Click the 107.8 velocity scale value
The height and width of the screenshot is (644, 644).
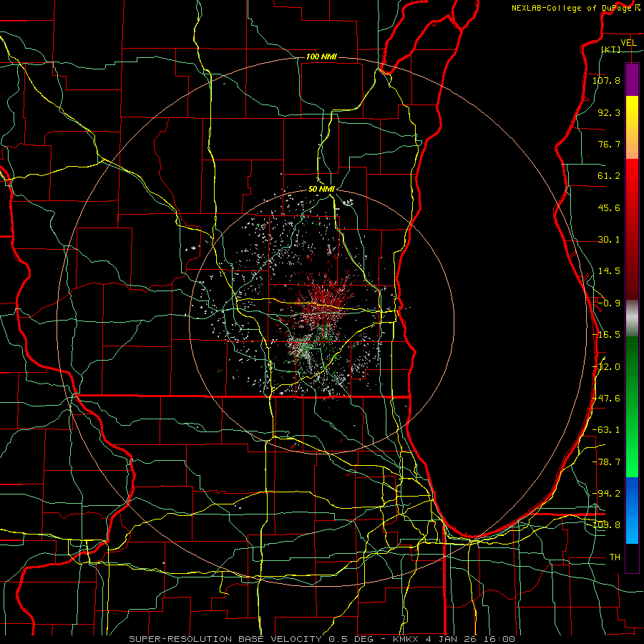pyautogui.click(x=606, y=80)
